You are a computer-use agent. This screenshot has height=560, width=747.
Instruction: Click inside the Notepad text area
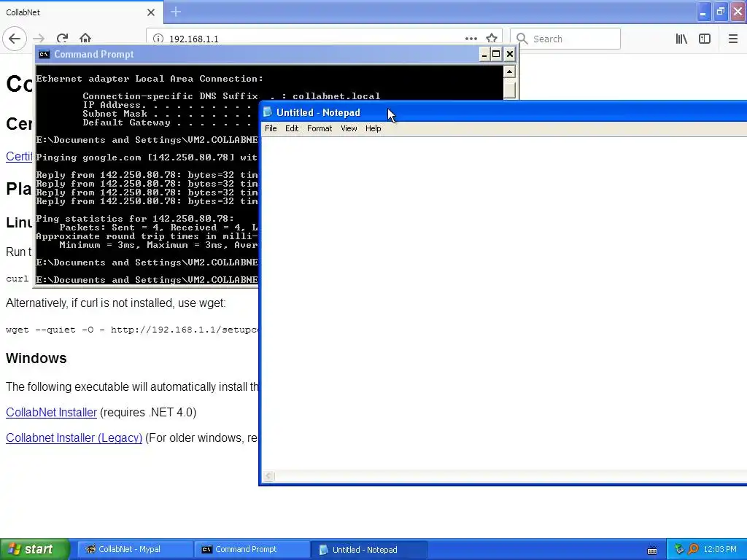point(504,303)
